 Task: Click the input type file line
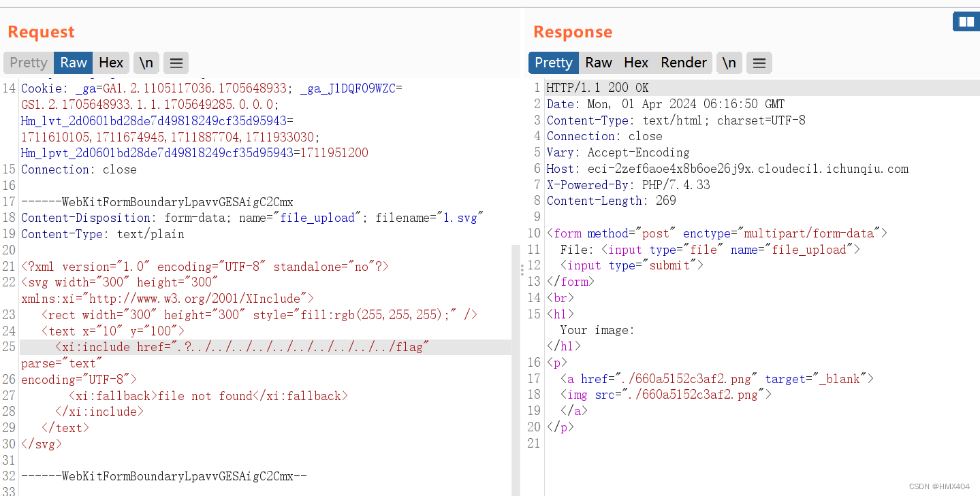pyautogui.click(x=710, y=250)
